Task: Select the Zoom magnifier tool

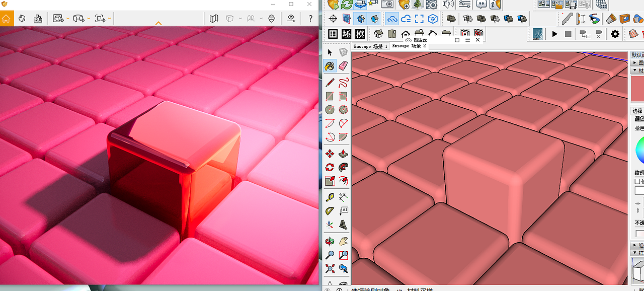Action: [x=330, y=255]
